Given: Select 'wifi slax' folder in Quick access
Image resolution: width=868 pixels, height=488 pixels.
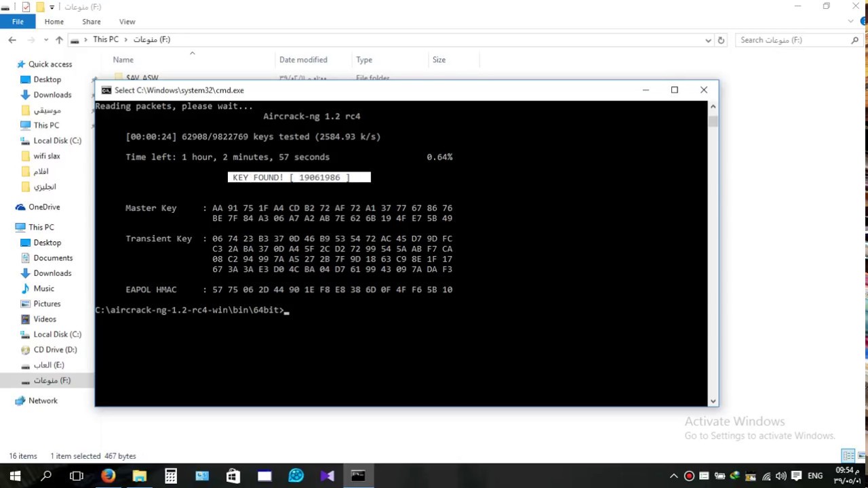Looking at the screenshot, I should [47, 156].
